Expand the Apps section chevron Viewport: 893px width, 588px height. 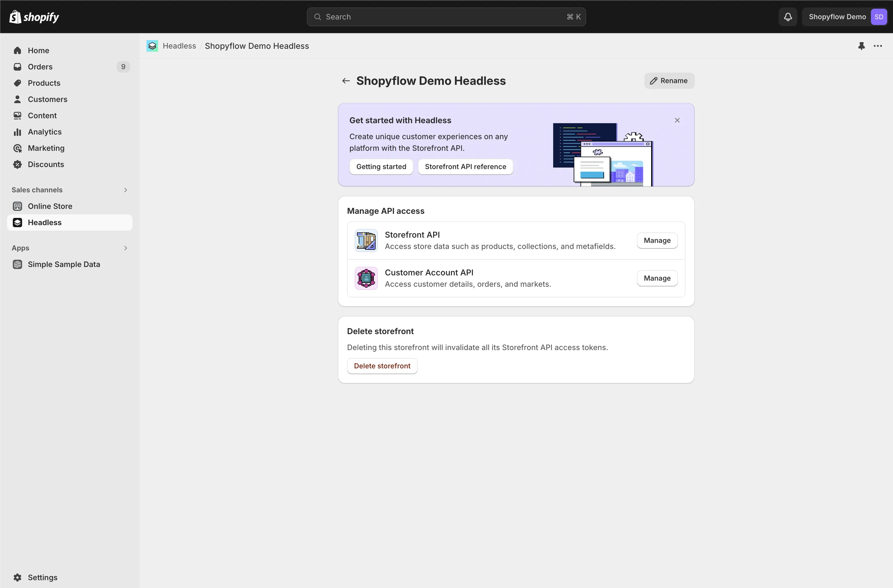(x=126, y=248)
